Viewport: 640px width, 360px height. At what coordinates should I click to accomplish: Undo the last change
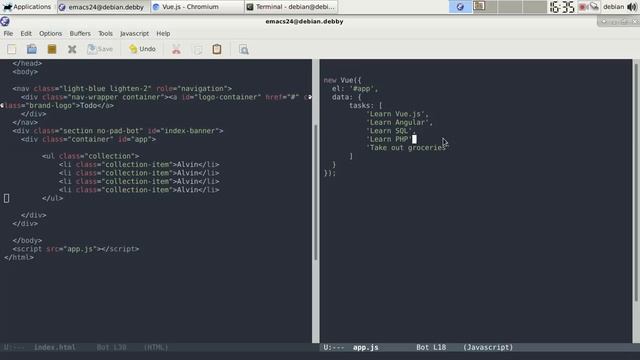142,49
